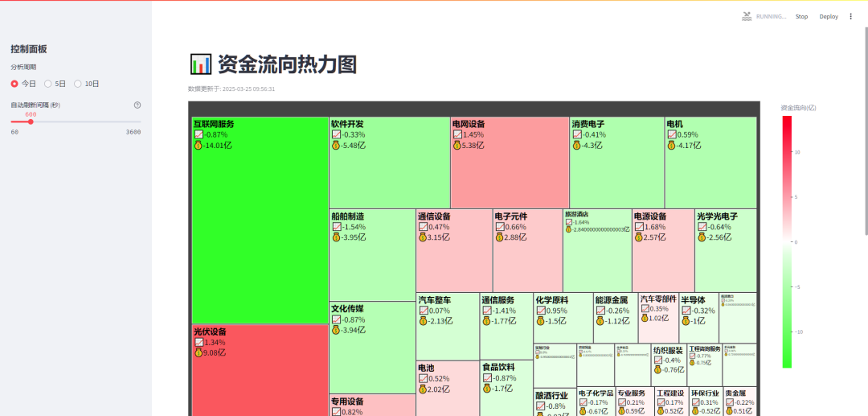The height and width of the screenshot is (416, 868).
Task: Select the 工程咨询服务 treemap block
Action: pos(705,365)
